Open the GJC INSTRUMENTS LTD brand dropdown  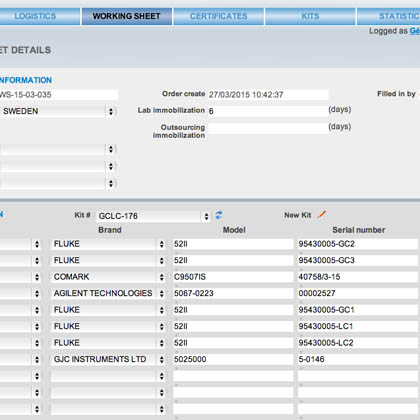tap(108, 359)
